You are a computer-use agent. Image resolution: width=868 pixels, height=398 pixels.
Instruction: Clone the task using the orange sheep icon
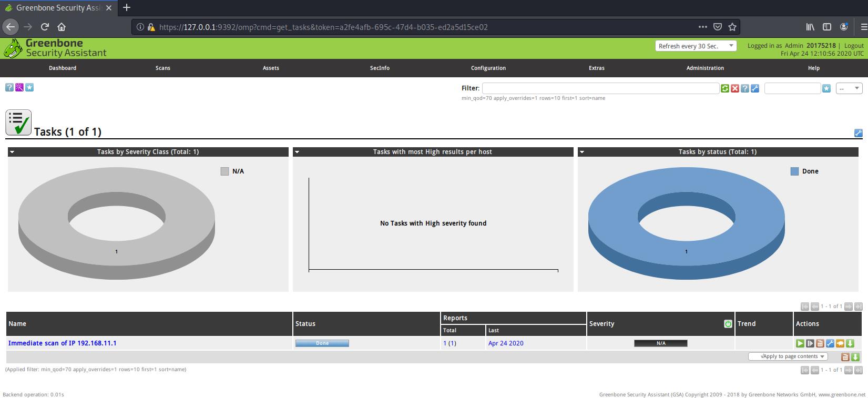(840, 343)
